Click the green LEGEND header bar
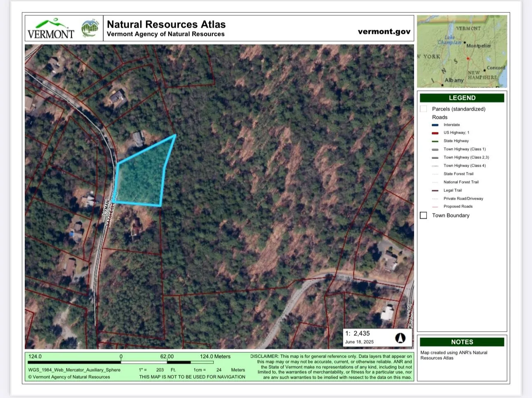 pyautogui.click(x=462, y=98)
